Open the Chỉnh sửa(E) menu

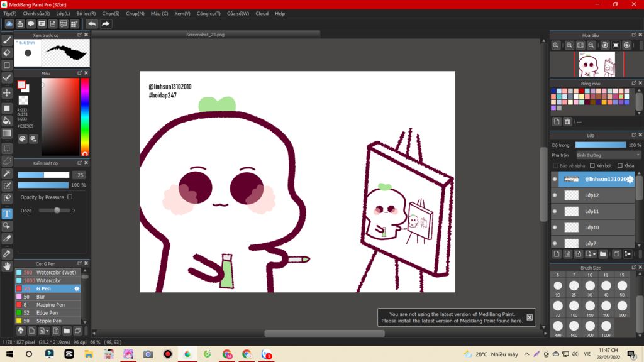click(36, 14)
